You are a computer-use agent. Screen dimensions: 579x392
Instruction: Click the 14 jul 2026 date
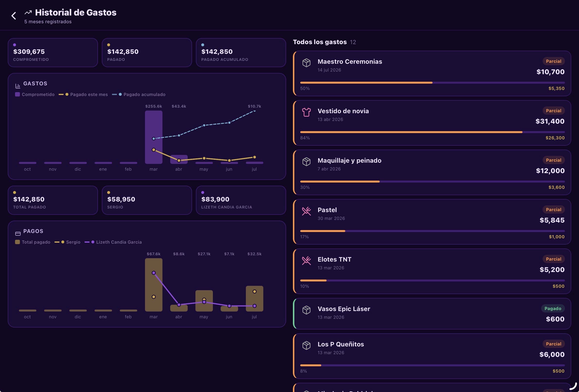(329, 70)
